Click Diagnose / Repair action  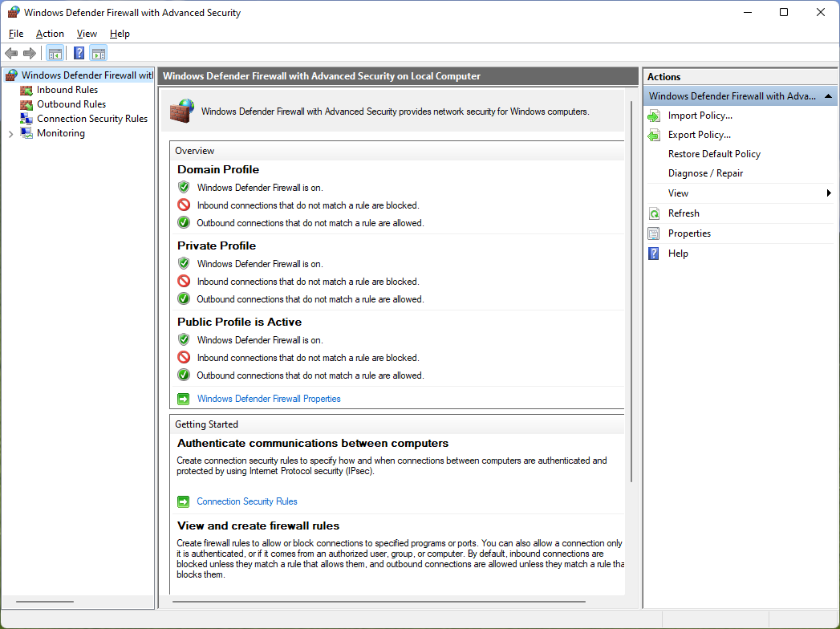coord(705,173)
